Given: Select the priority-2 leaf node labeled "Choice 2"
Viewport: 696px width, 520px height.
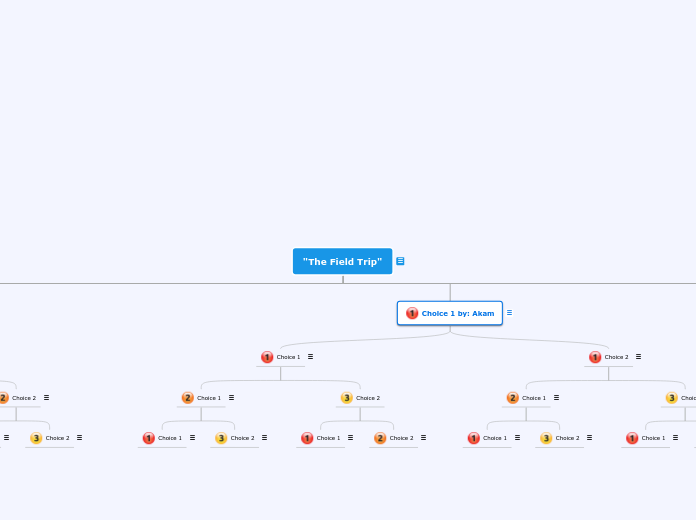Looking at the screenshot, I should coord(400,438).
